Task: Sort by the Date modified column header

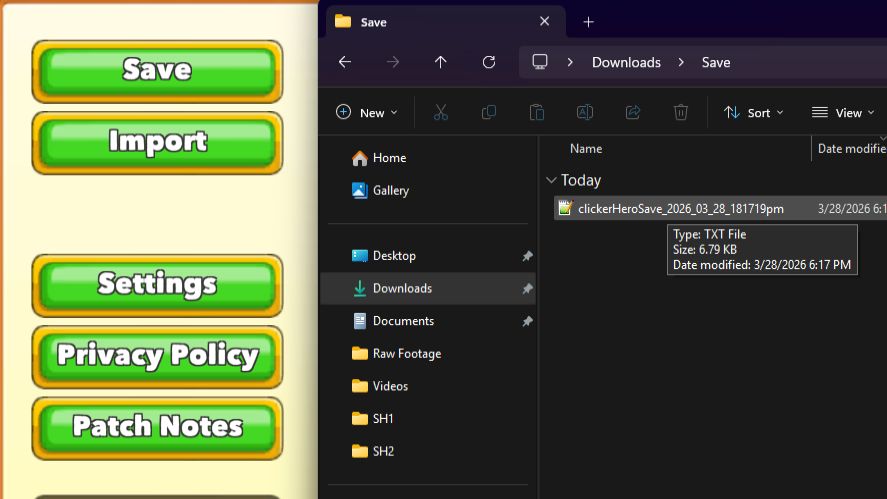Action: tap(850, 149)
